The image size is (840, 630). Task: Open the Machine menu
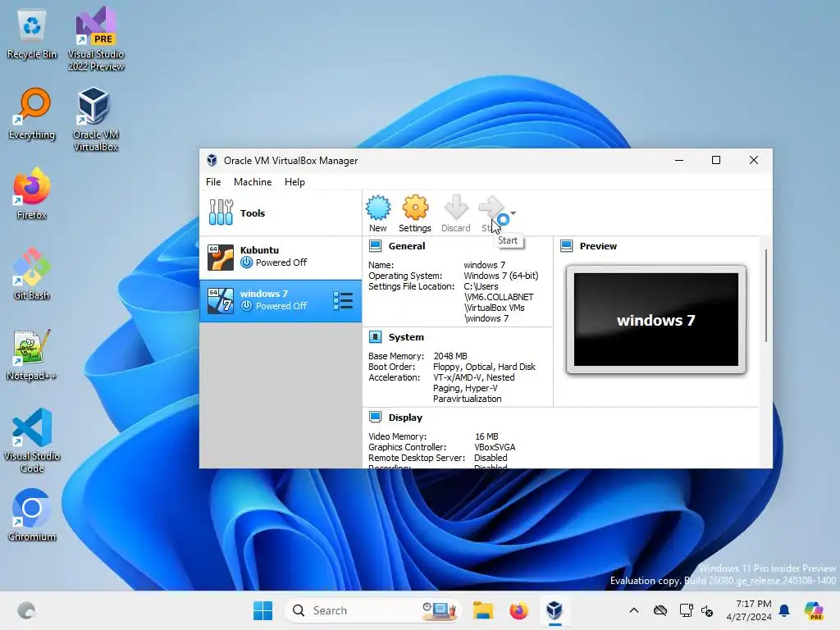pyautogui.click(x=253, y=182)
